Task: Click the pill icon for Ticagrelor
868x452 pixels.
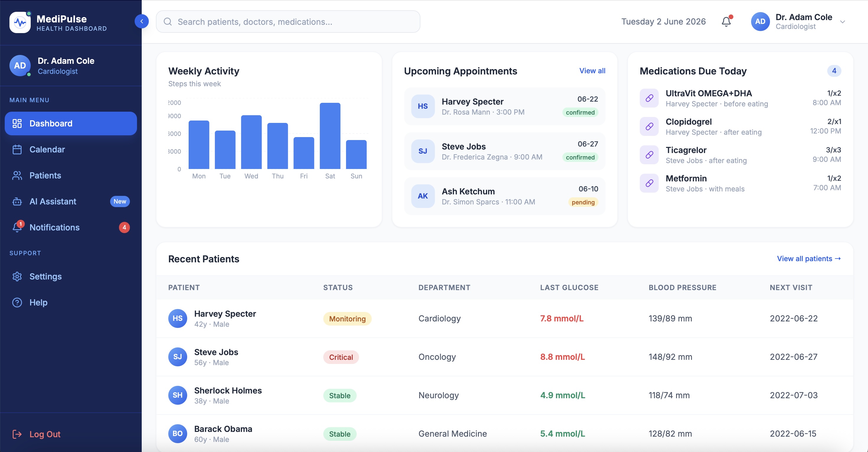Action: click(x=649, y=155)
